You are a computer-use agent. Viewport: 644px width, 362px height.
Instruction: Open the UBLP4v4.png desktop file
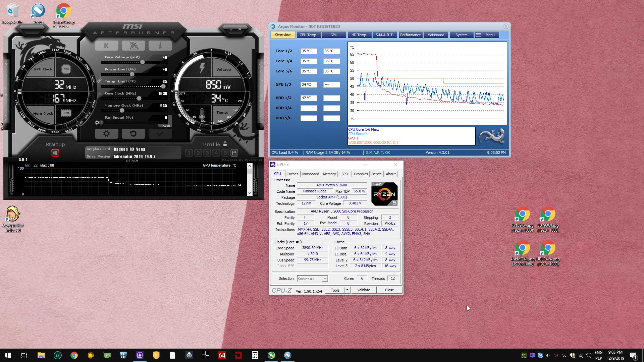click(x=548, y=253)
